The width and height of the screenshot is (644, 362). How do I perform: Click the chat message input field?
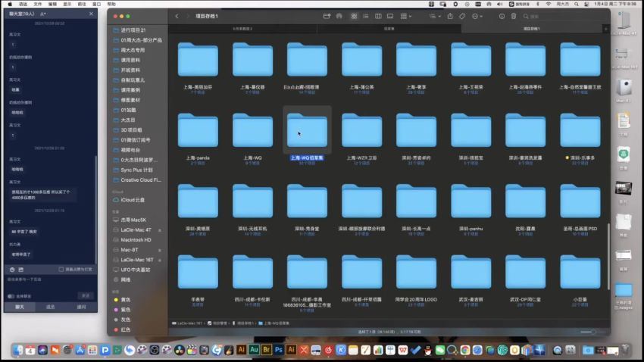point(50,284)
